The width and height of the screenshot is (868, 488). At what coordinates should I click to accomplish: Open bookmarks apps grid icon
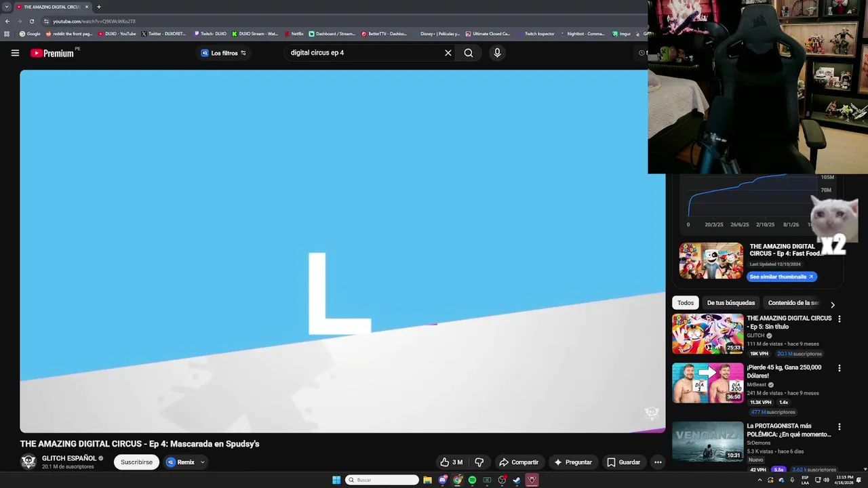7,34
